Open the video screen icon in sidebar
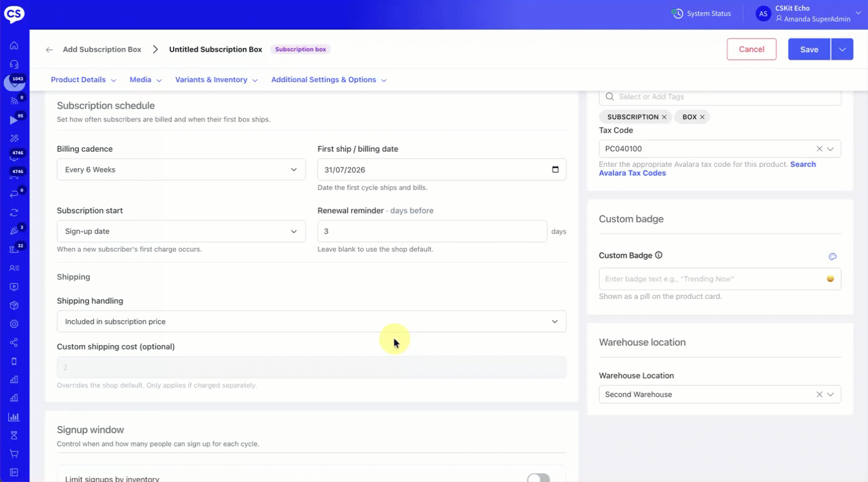Image resolution: width=868 pixels, height=482 pixels. [x=14, y=287]
